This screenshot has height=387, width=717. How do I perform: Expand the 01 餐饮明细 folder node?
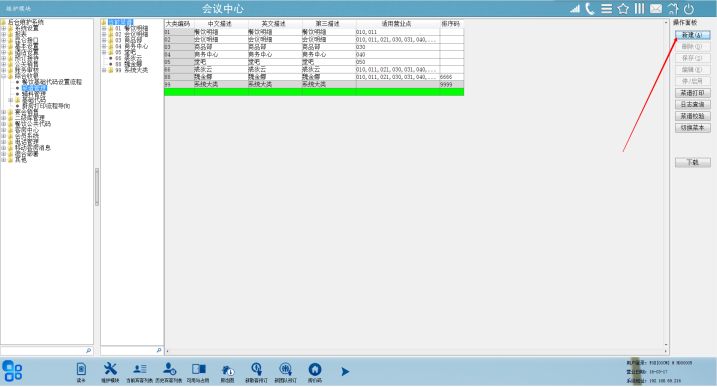tap(104, 28)
